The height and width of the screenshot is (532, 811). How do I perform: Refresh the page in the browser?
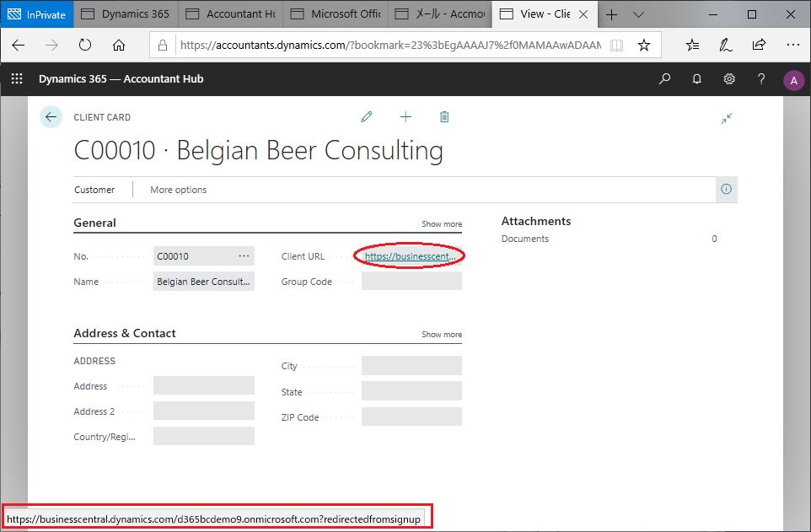(x=85, y=46)
